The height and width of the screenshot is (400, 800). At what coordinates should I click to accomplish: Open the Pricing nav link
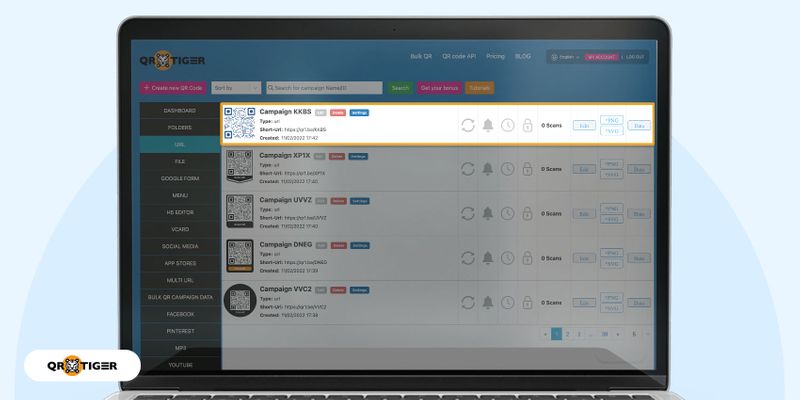[x=495, y=57]
